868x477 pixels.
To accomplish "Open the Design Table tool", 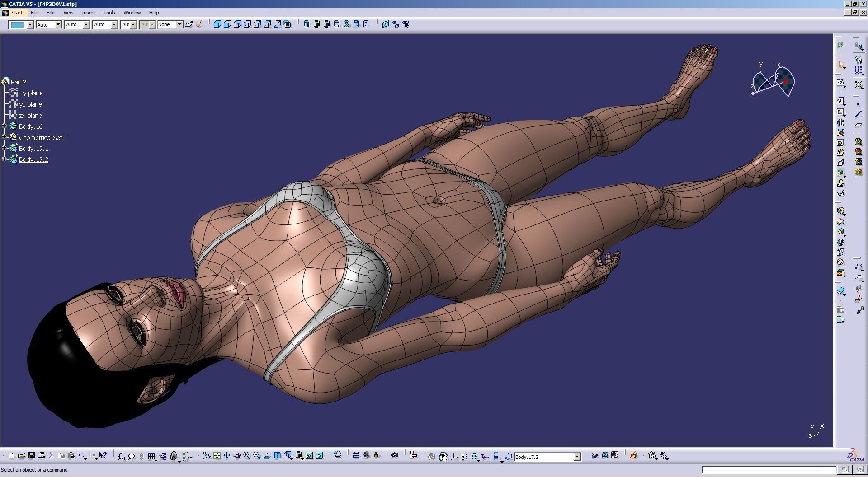I will click(152, 456).
